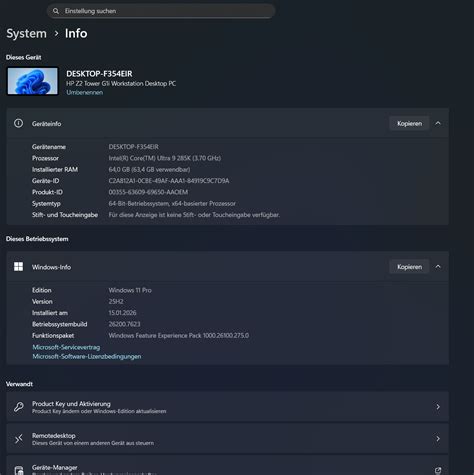Click the Verwandt heading
The width and height of the screenshot is (474, 475).
click(x=19, y=384)
